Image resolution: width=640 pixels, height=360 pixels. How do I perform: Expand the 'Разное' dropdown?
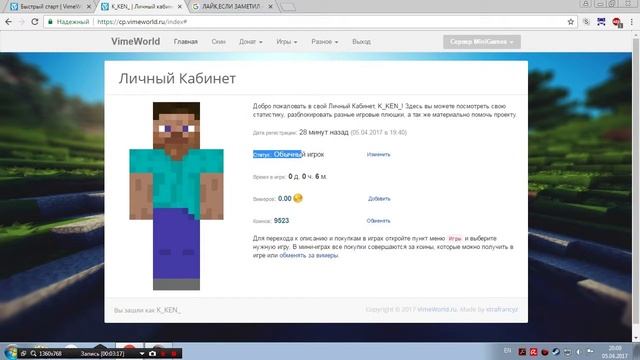(324, 42)
